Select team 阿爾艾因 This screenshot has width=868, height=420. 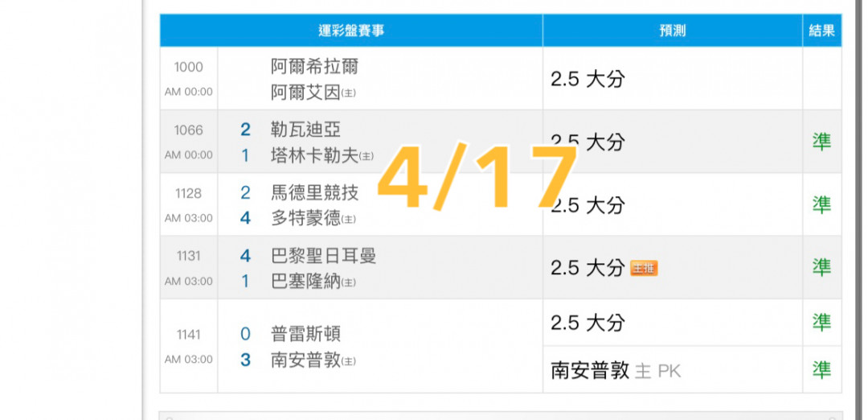pyautogui.click(x=305, y=93)
